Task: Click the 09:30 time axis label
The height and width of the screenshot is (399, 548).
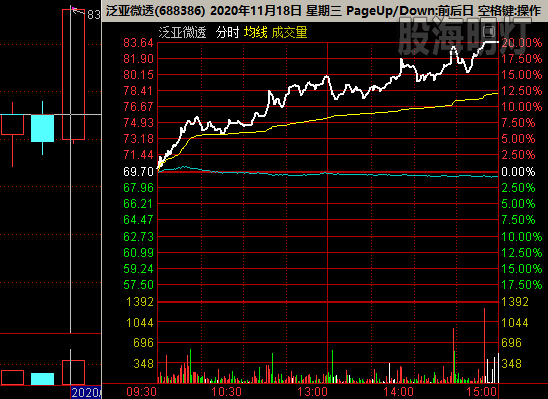Action: (x=142, y=392)
